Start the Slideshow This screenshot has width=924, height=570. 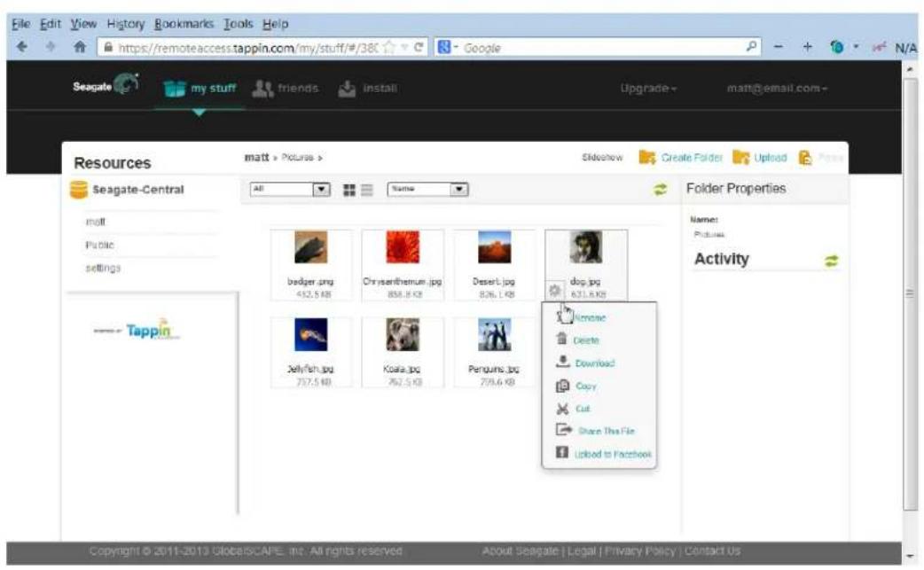(602, 157)
